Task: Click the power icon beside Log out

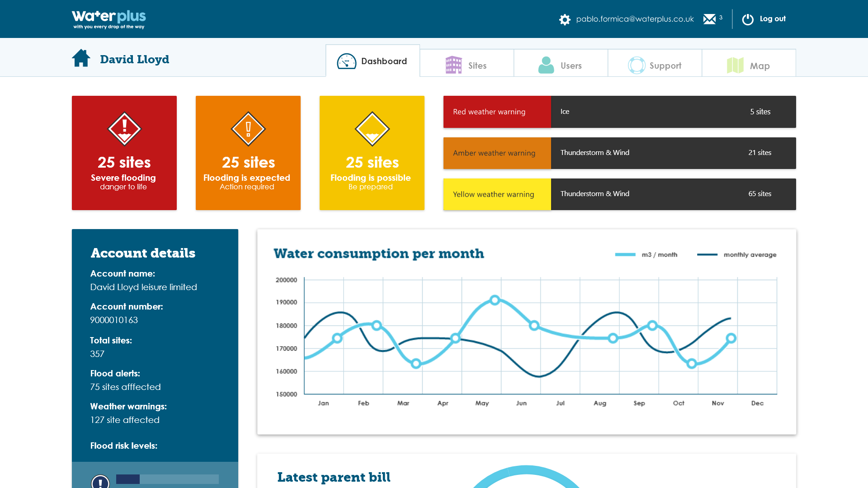Action: [x=748, y=19]
